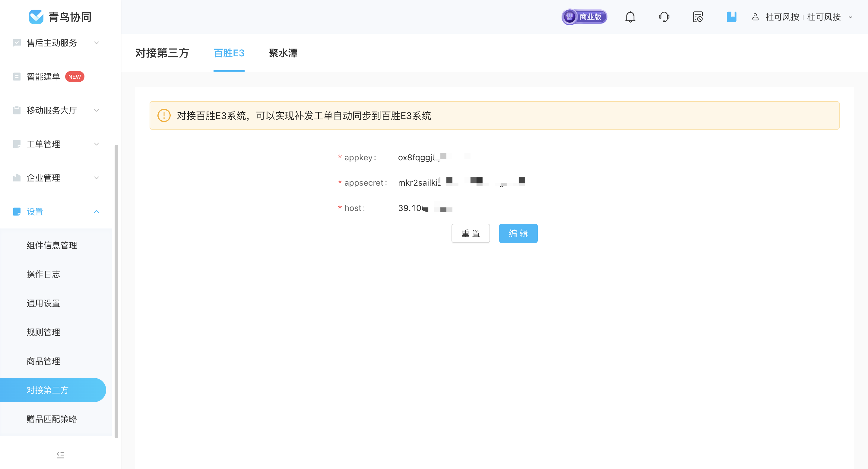This screenshot has width=868, height=469.
Task: Collapse the 设置 menu chevron
Action: click(x=97, y=211)
